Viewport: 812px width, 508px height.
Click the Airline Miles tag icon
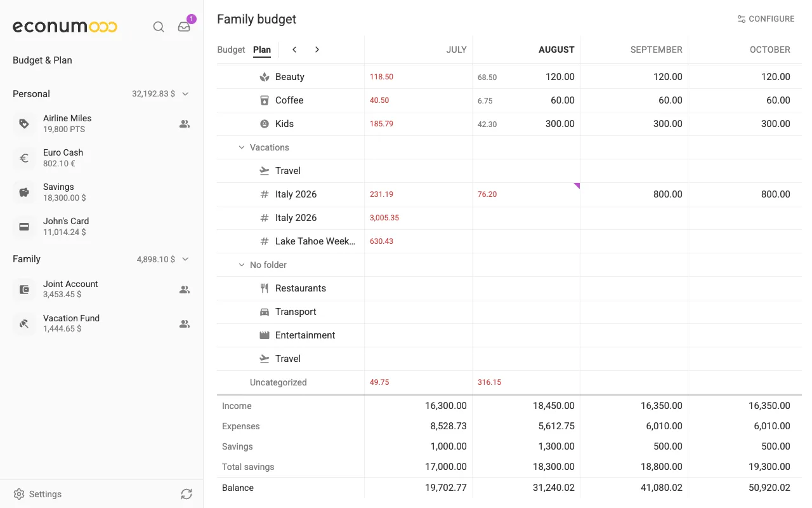pyautogui.click(x=24, y=124)
